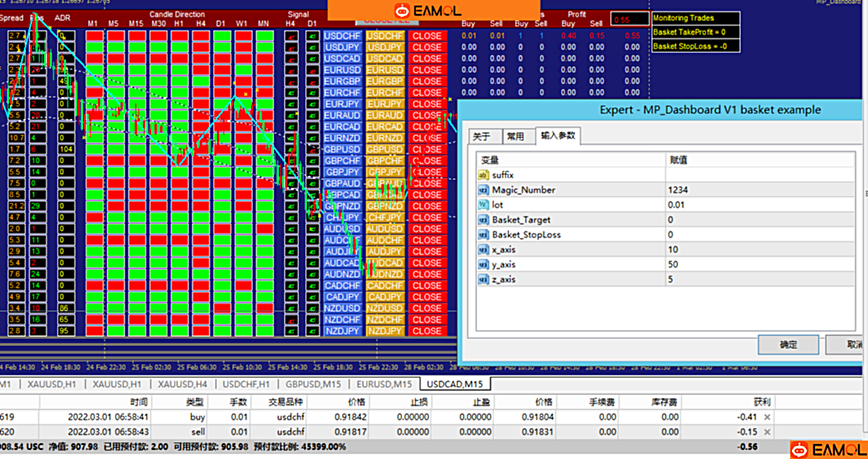
Task: Click the x_axis parameter icon
Action: coord(484,250)
